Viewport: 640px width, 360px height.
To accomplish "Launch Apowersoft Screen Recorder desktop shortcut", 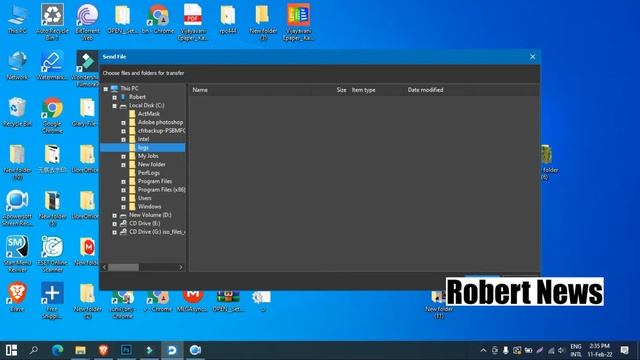I will pos(17,207).
